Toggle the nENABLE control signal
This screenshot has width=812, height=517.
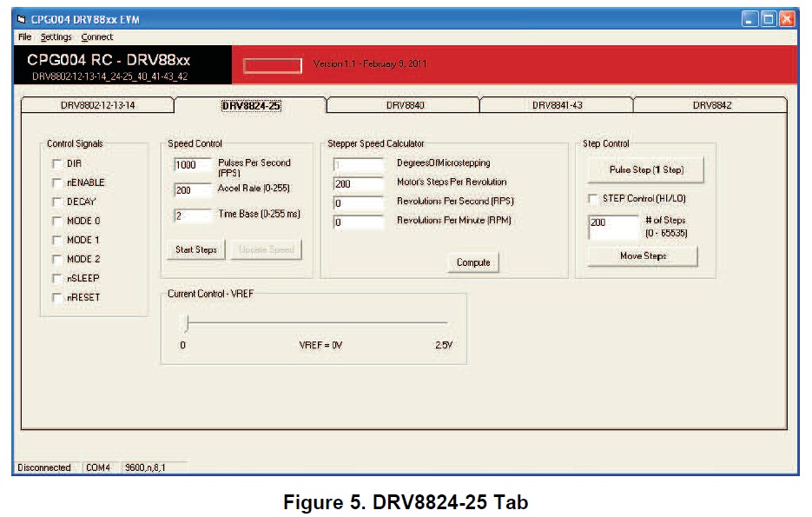[57, 182]
